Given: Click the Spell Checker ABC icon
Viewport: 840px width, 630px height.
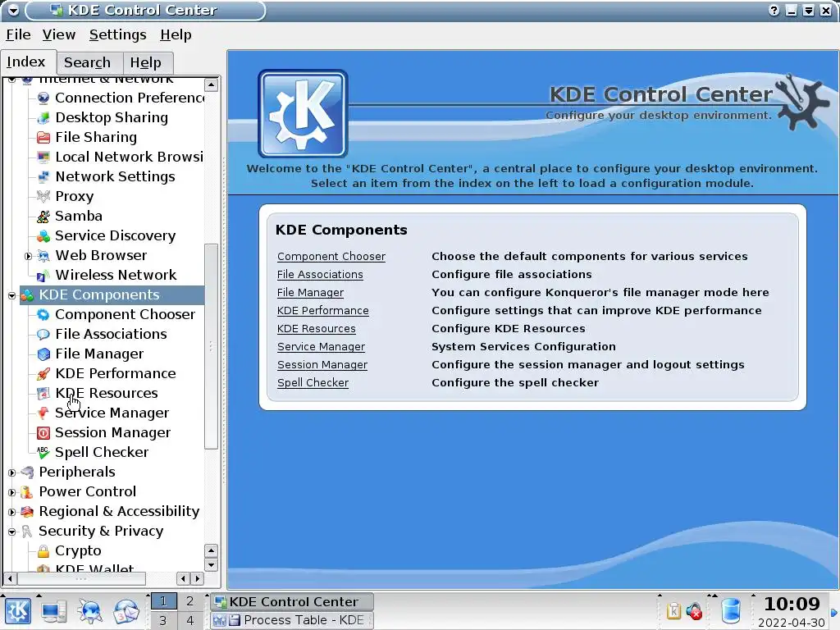Looking at the screenshot, I should [43, 452].
